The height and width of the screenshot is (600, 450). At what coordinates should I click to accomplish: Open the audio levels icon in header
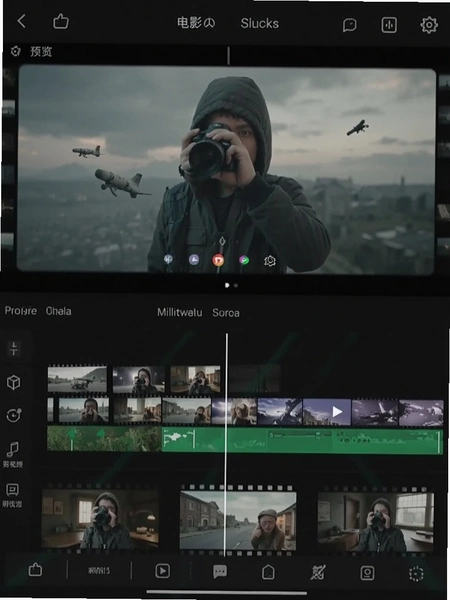pos(389,25)
